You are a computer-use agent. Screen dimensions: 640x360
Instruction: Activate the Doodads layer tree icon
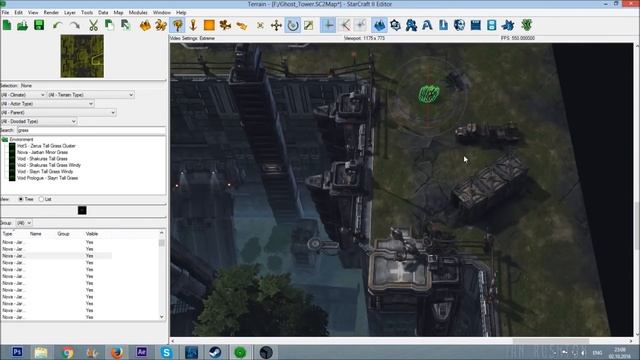(177, 25)
